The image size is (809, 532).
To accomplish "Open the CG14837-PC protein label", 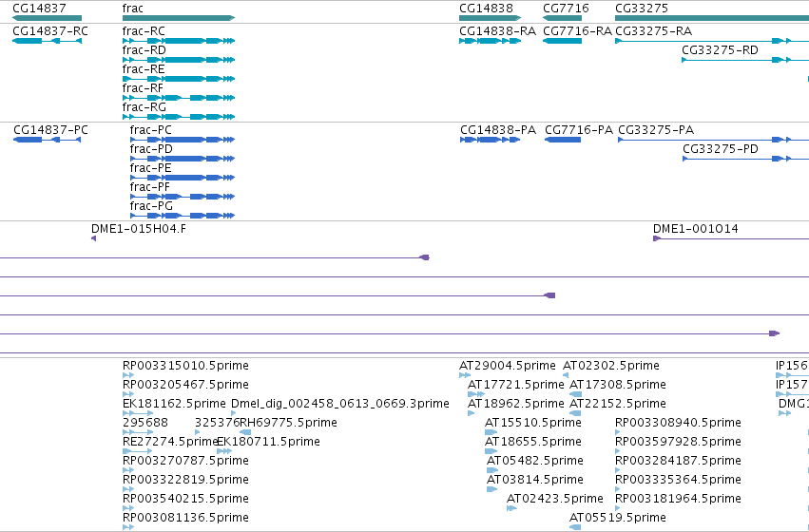I will [x=50, y=130].
